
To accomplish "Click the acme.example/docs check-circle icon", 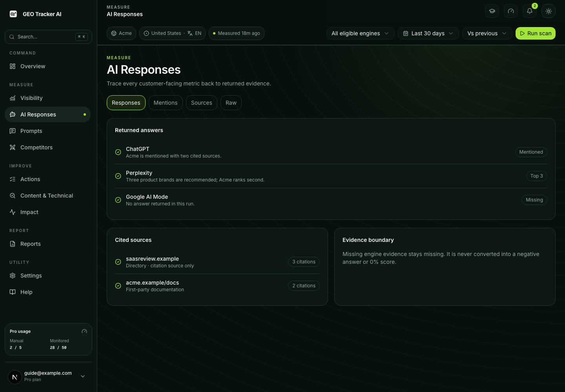I will (x=118, y=286).
